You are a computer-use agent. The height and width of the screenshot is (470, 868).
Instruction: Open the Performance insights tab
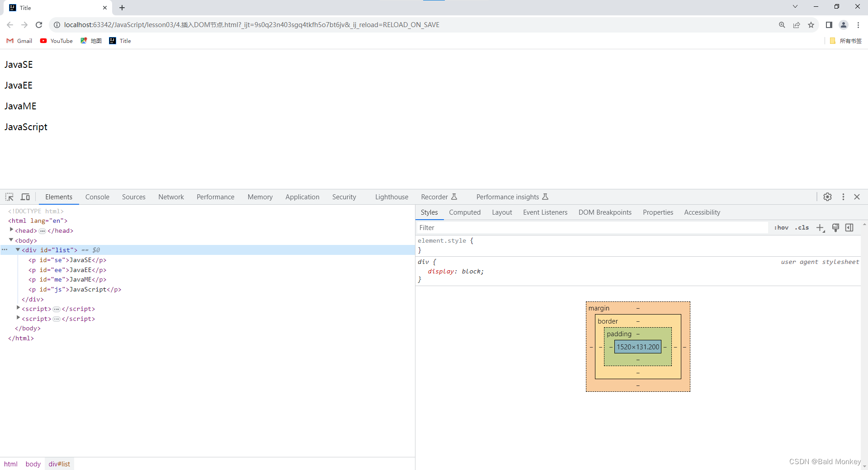[512, 197]
